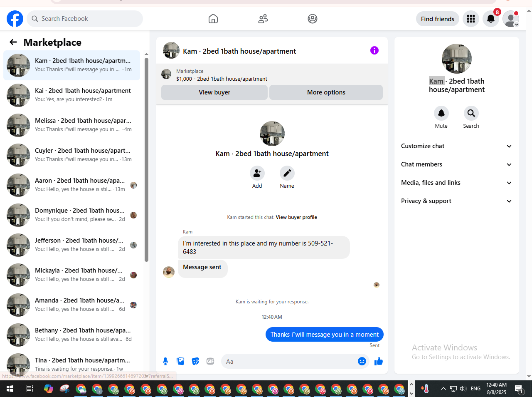Add people with the Add icon

click(x=257, y=173)
